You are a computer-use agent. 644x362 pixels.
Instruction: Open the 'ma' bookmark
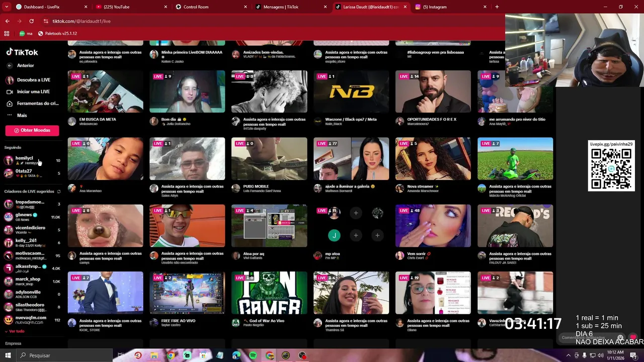click(x=26, y=34)
